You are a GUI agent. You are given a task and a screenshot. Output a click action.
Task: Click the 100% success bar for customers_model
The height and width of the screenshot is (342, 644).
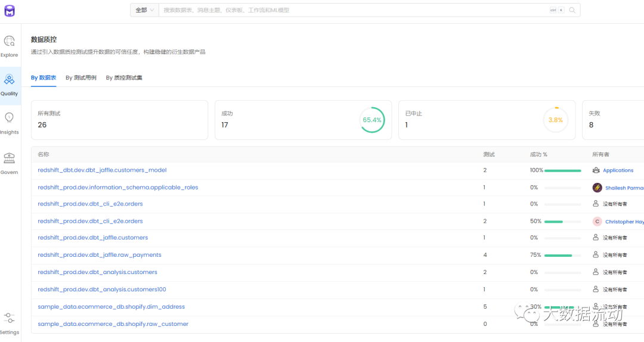click(563, 170)
